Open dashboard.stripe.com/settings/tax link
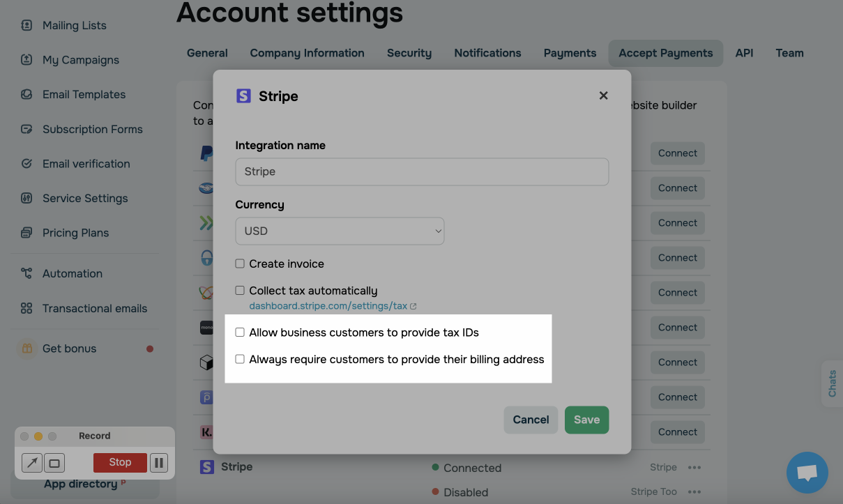The image size is (843, 504). [x=328, y=306]
